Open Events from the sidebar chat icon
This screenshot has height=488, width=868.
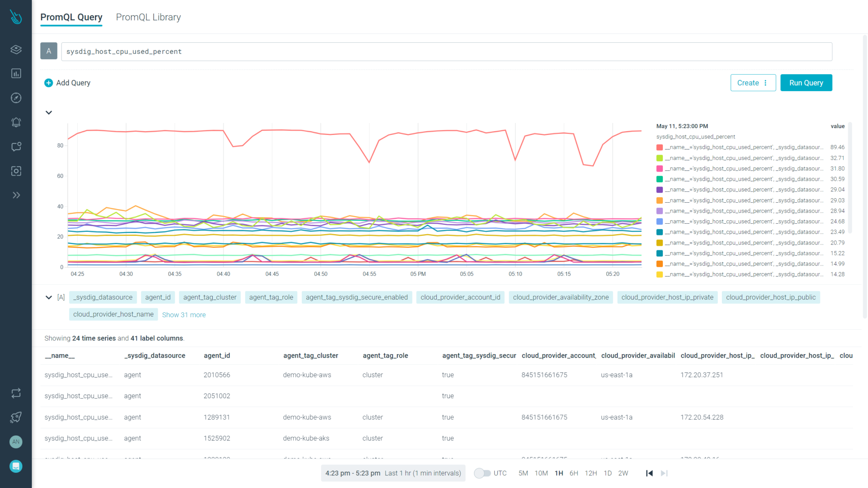(x=16, y=146)
